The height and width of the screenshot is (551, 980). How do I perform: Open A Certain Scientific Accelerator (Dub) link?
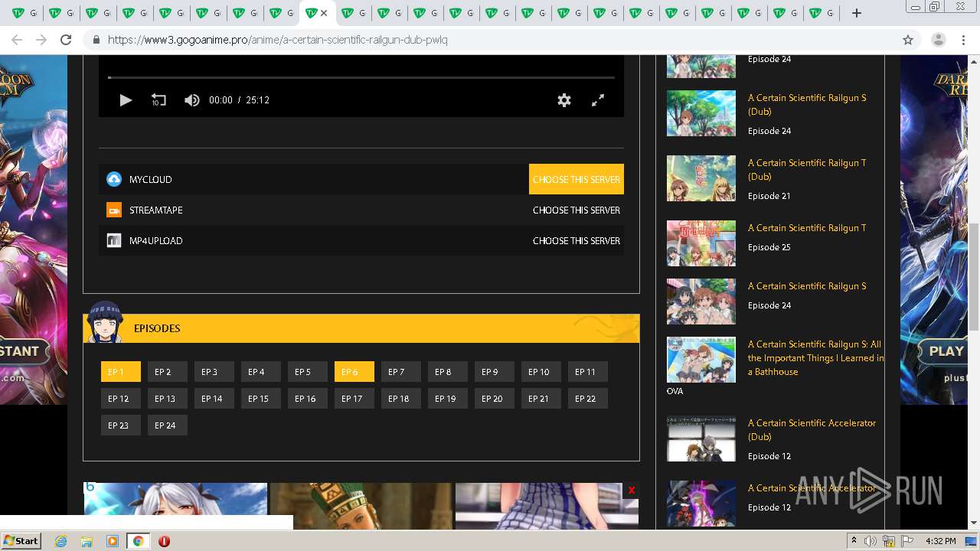(x=812, y=430)
